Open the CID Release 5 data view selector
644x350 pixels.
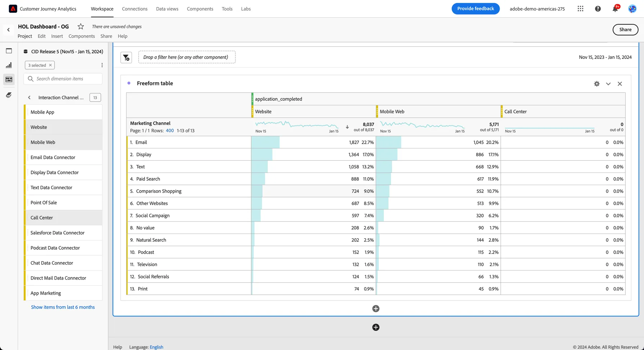tap(63, 51)
